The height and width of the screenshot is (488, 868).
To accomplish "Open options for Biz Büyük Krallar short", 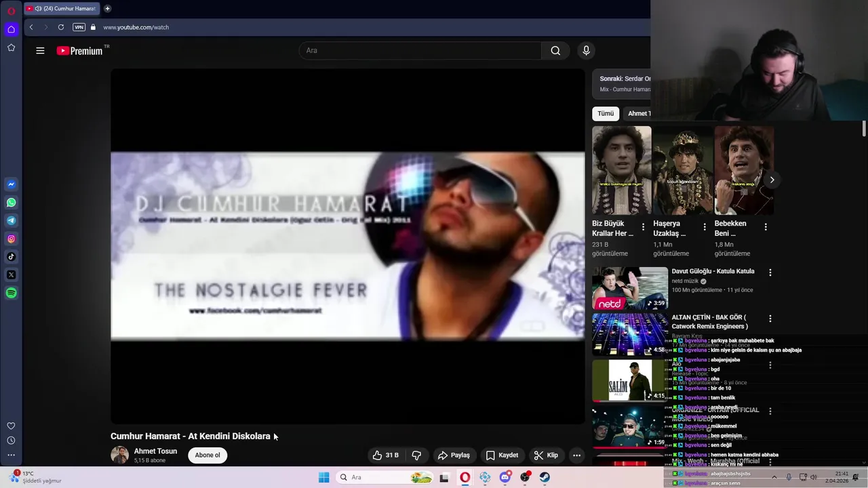I will [643, 227].
